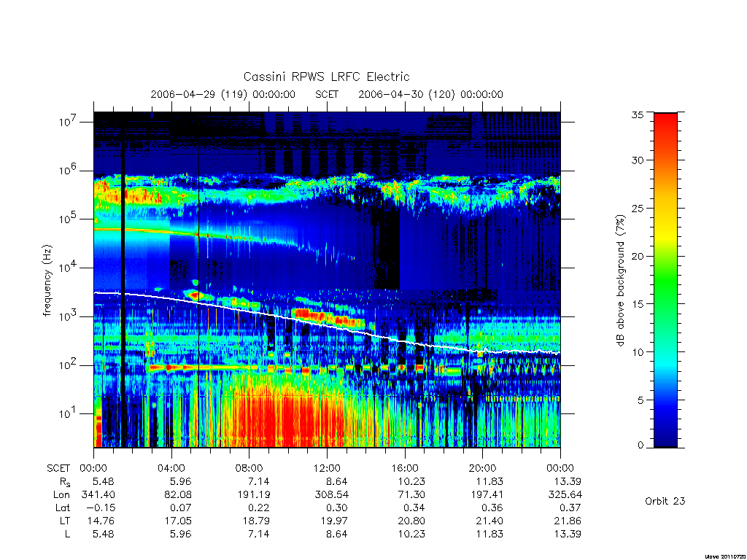The height and width of the screenshot is (560, 747).
Task: Click the 'Orbit 23' label
Action: pyautogui.click(x=665, y=501)
